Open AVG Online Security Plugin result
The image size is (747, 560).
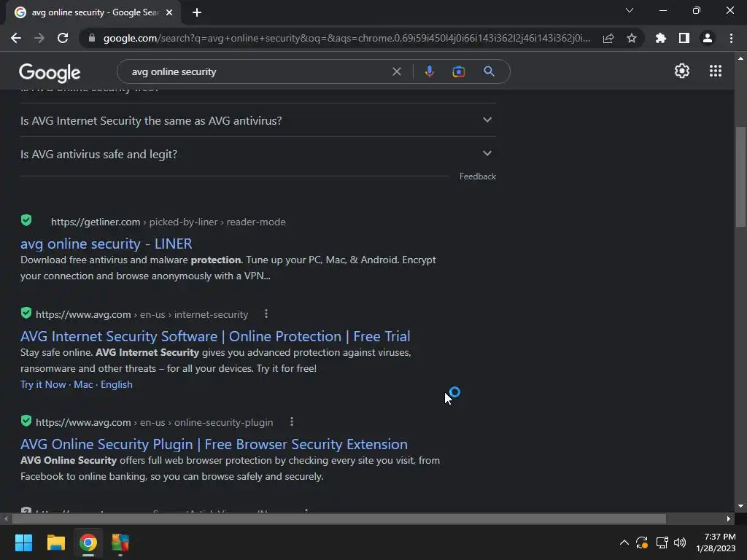point(214,444)
